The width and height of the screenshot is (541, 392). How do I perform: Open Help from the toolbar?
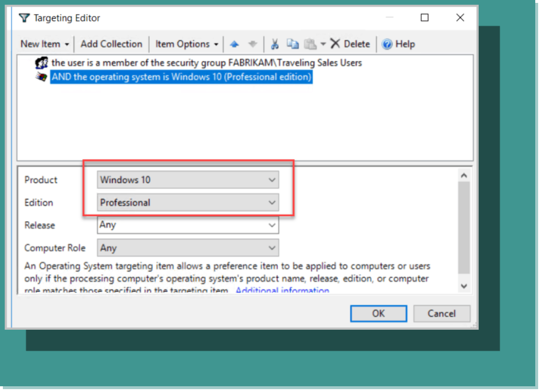[x=398, y=44]
